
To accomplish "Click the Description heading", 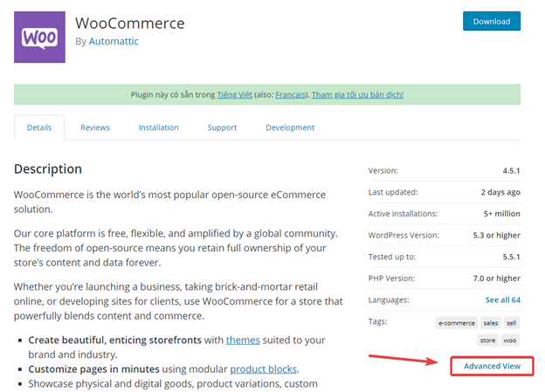I will coord(48,168).
